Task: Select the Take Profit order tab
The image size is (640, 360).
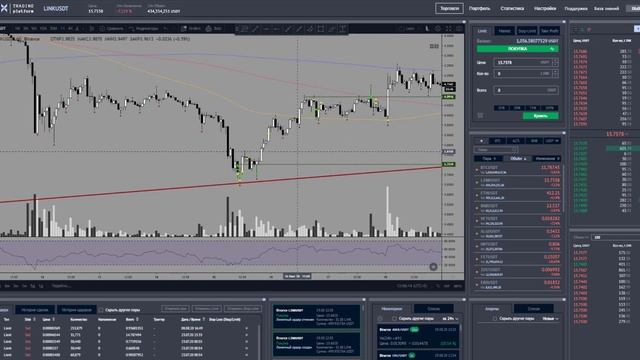Action: click(550, 31)
